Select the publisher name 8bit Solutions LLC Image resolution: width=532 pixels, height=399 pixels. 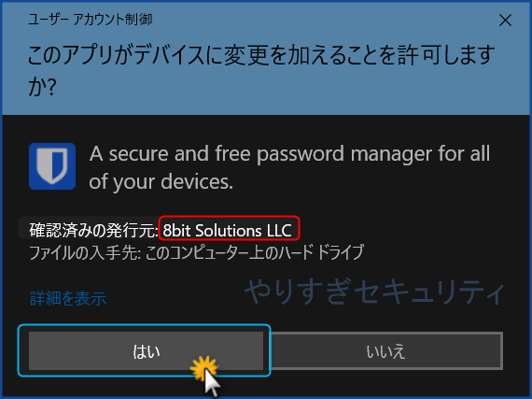click(x=228, y=231)
